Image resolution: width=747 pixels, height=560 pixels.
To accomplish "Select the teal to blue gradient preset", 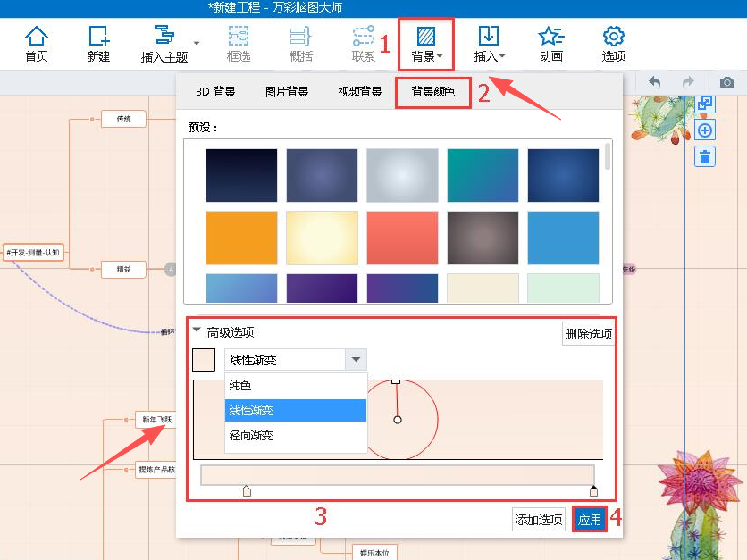I will click(x=483, y=175).
